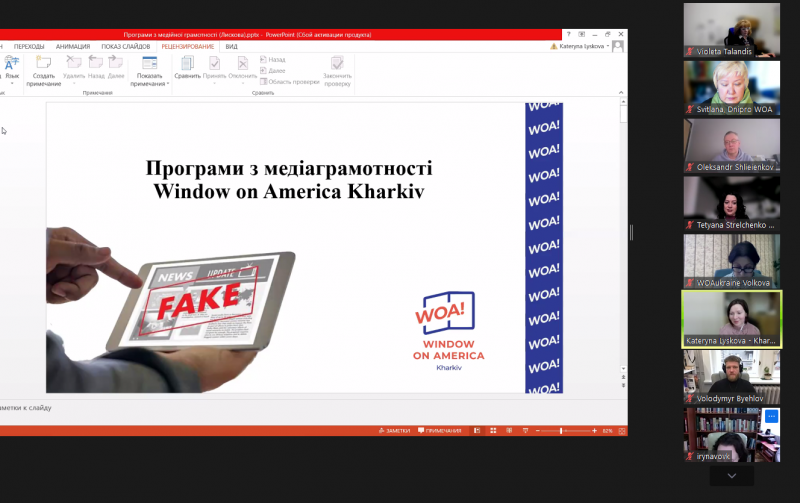Adjust the zoom slider handle
The height and width of the screenshot is (503, 800).
click(561, 431)
